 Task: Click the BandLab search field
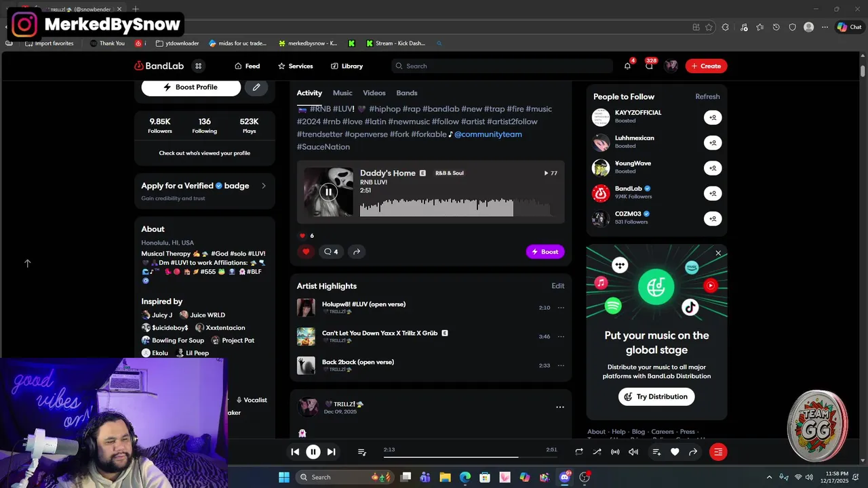click(502, 66)
